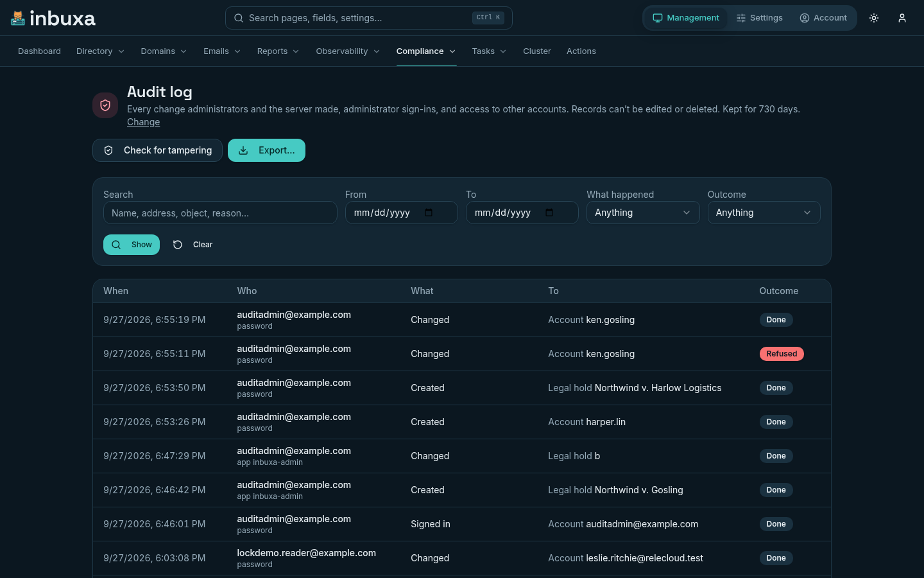The image size is (924, 578).
Task: Focus the global search pages field
Action: [x=369, y=18]
